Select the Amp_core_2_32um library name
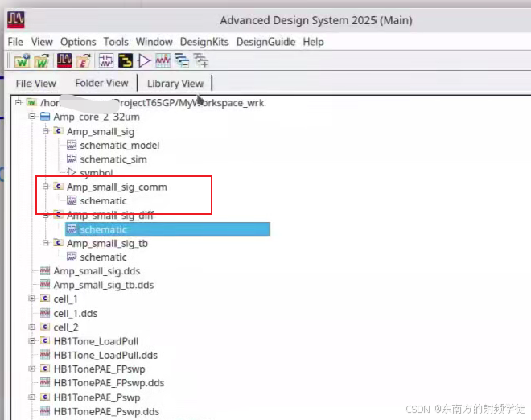Screen dimensions: 531x420 pyautogui.click(x=97, y=117)
